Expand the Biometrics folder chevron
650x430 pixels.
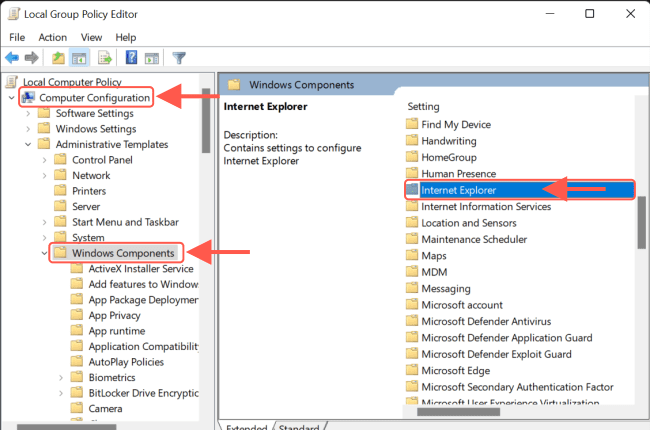point(61,378)
